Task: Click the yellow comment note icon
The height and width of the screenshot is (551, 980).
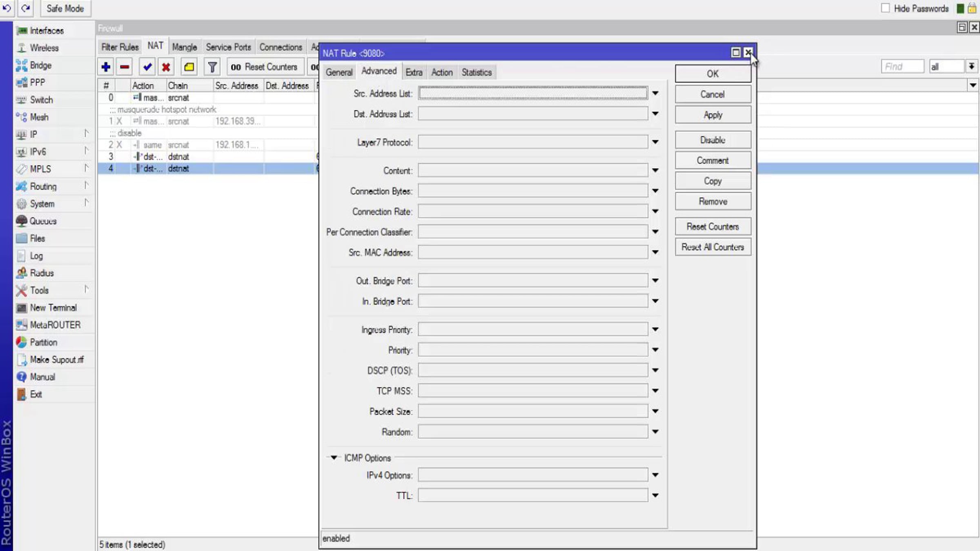Action: click(189, 67)
